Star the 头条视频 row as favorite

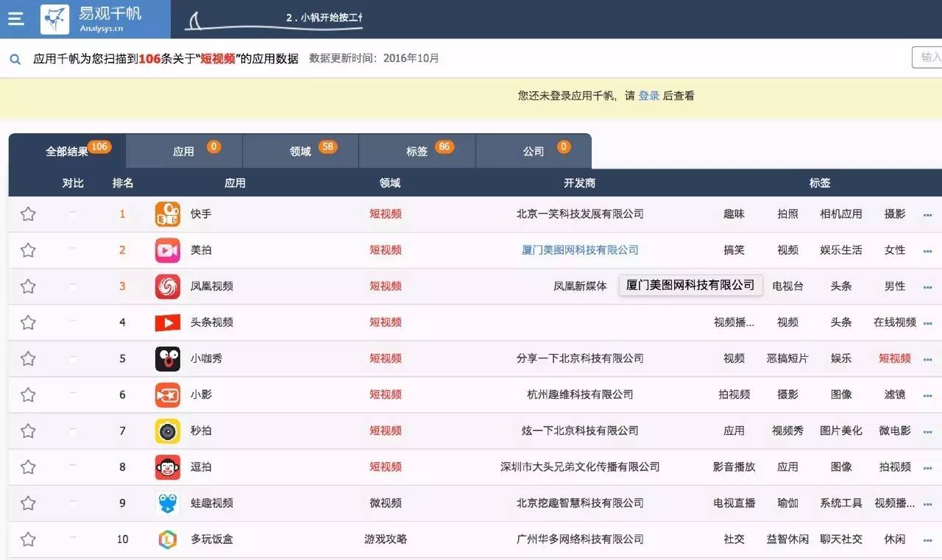point(28,322)
